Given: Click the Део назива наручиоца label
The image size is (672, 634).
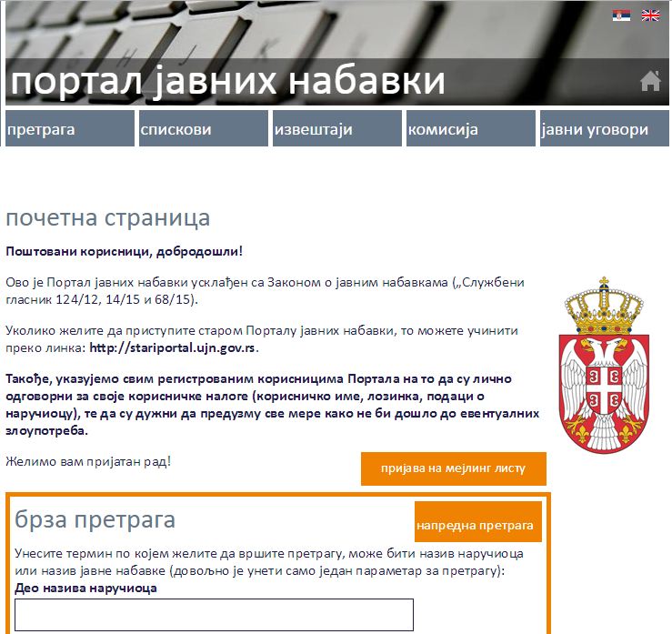Looking at the screenshot, I should (x=85, y=589).
